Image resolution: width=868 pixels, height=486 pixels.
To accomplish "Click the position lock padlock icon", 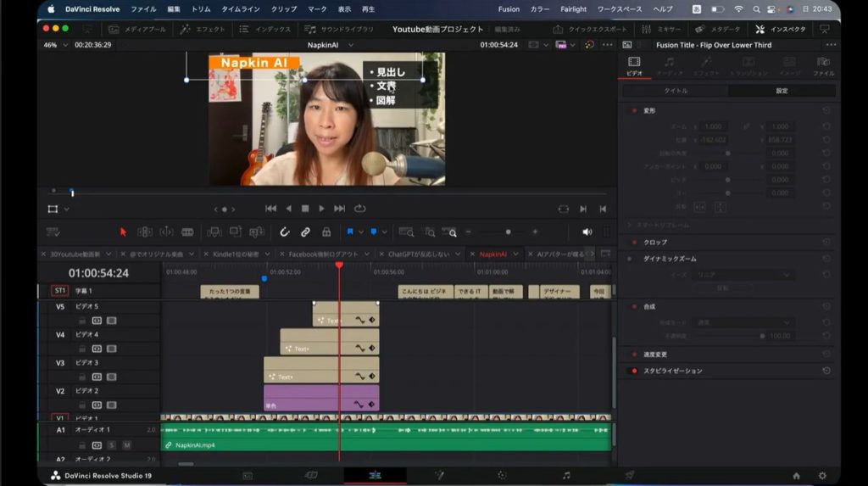I will pos(326,232).
